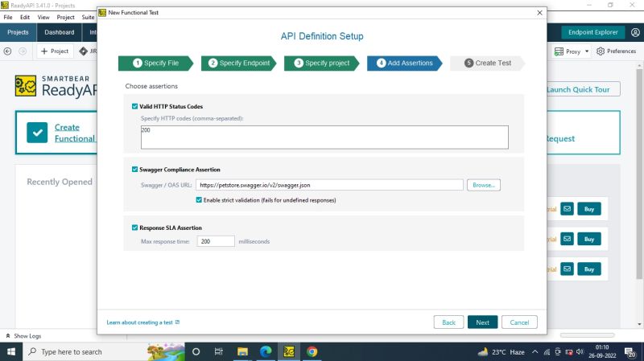Open Cortana circle icon in taskbar

pyautogui.click(x=196, y=352)
